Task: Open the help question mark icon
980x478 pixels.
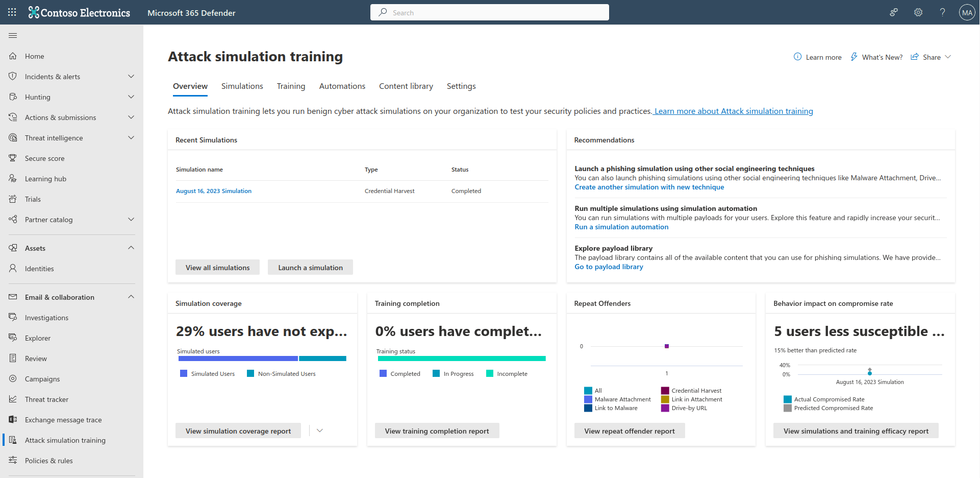Action: click(x=943, y=12)
